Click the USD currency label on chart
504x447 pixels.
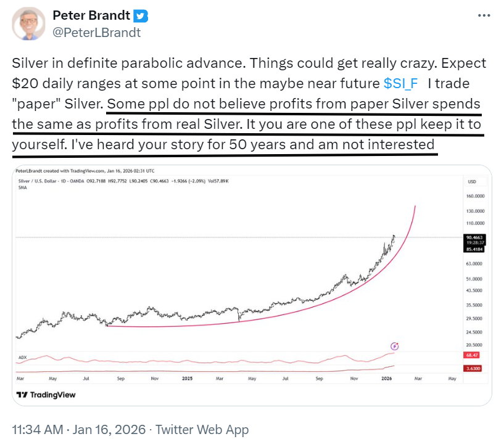pyautogui.click(x=474, y=182)
